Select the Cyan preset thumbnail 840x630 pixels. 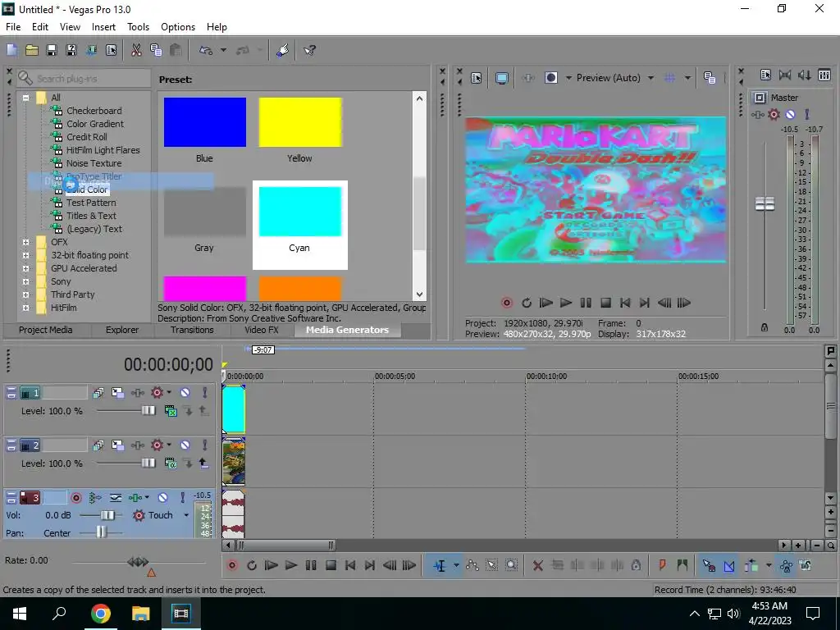click(x=300, y=212)
